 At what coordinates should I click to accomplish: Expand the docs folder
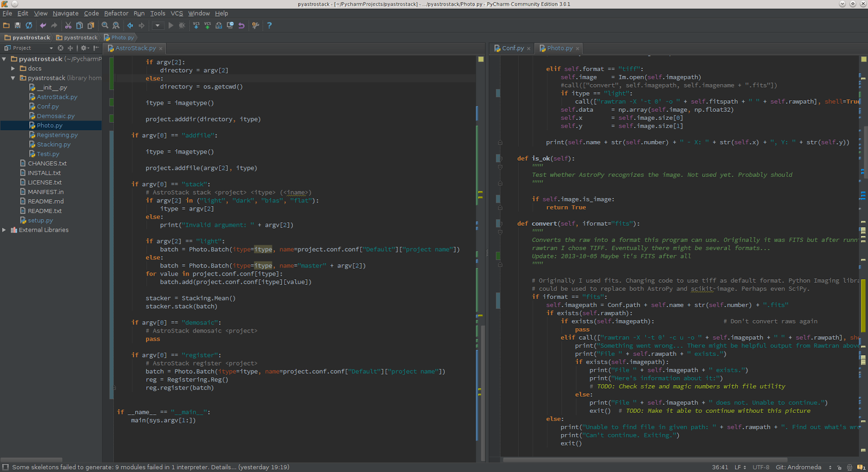[13, 68]
